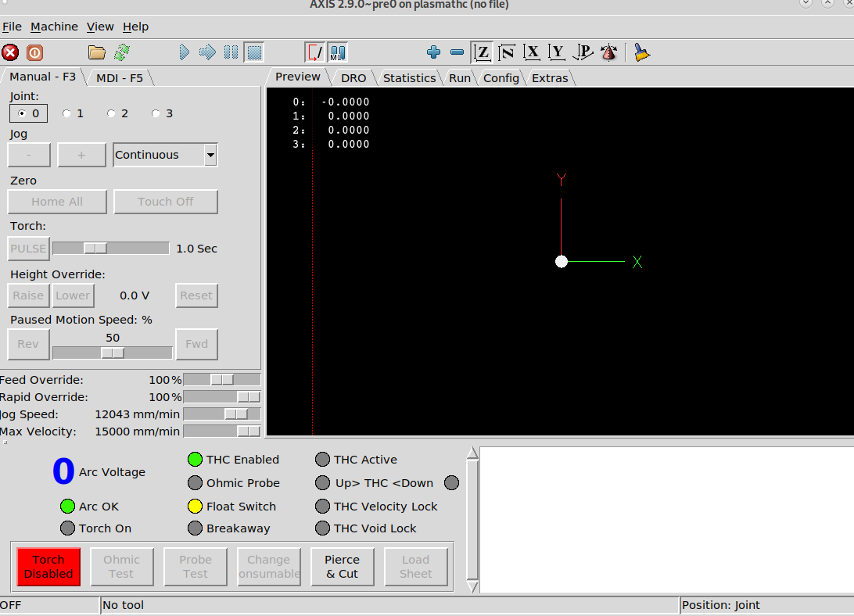Image resolution: width=854 pixels, height=616 pixels.
Task: Click the Load Sheet button
Action: [x=416, y=567]
